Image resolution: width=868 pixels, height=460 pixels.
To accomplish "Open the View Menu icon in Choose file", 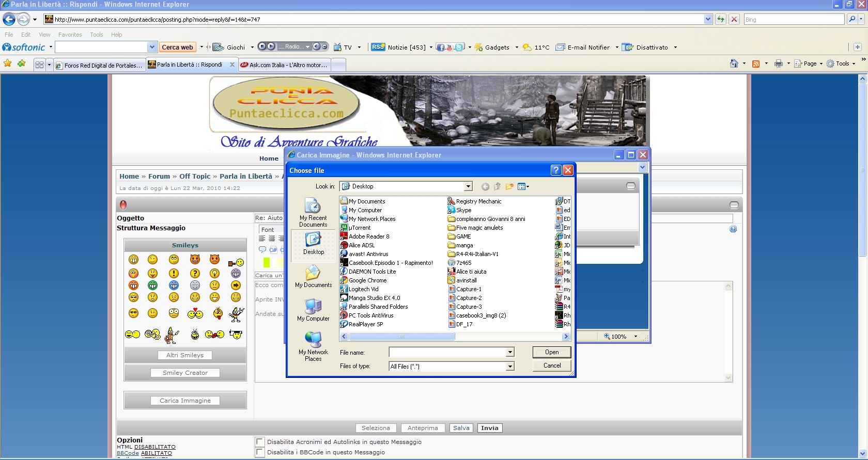I will click(523, 186).
